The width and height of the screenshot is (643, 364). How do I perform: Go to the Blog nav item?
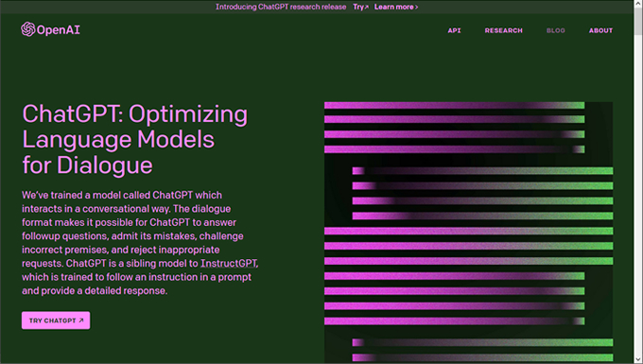pos(556,30)
